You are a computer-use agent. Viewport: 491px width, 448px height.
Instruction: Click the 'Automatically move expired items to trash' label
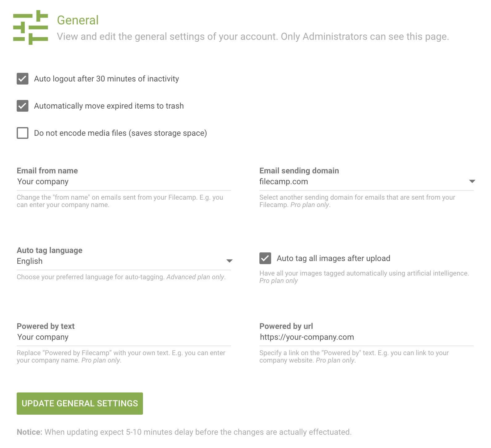point(109,106)
